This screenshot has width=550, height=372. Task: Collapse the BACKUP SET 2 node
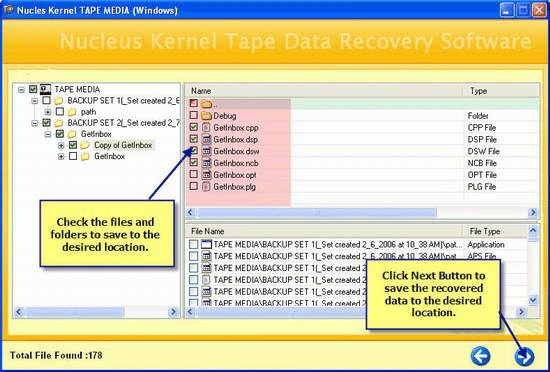(x=34, y=123)
